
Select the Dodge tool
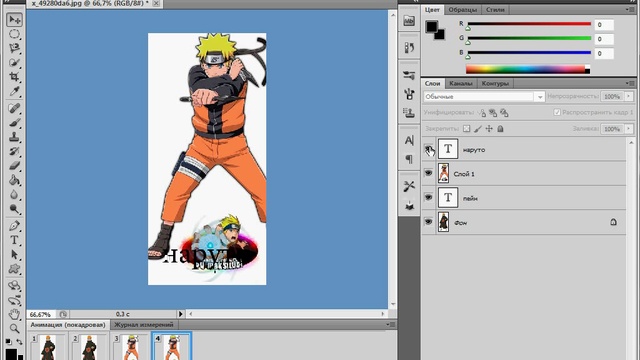(14, 209)
